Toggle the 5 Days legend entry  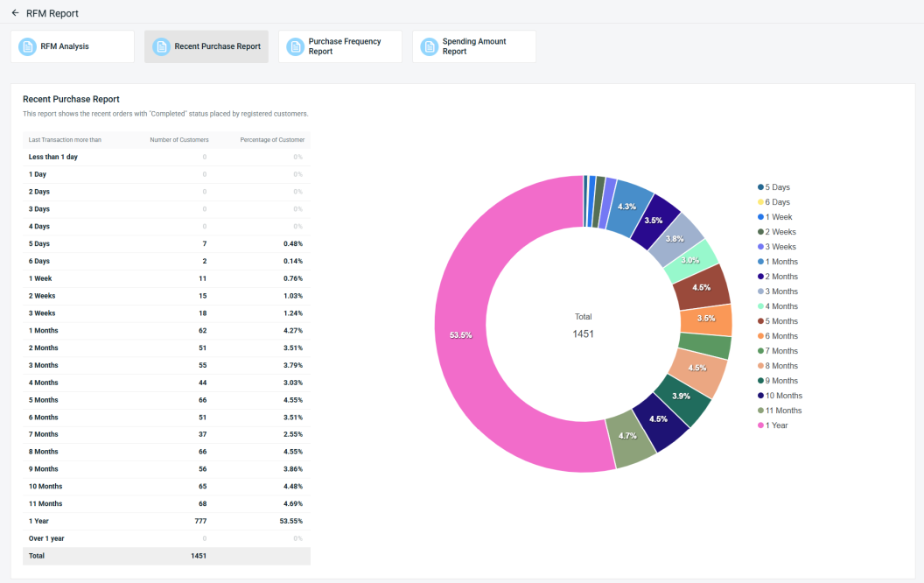[777, 187]
